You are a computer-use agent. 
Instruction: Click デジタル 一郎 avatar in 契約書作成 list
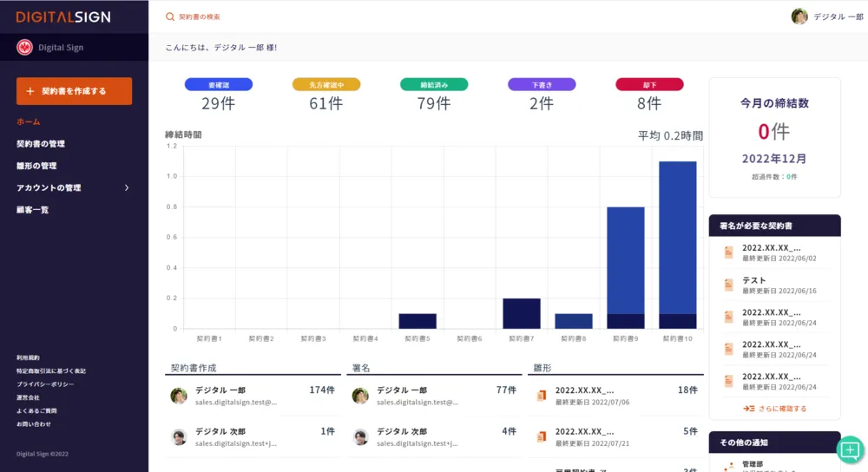179,396
